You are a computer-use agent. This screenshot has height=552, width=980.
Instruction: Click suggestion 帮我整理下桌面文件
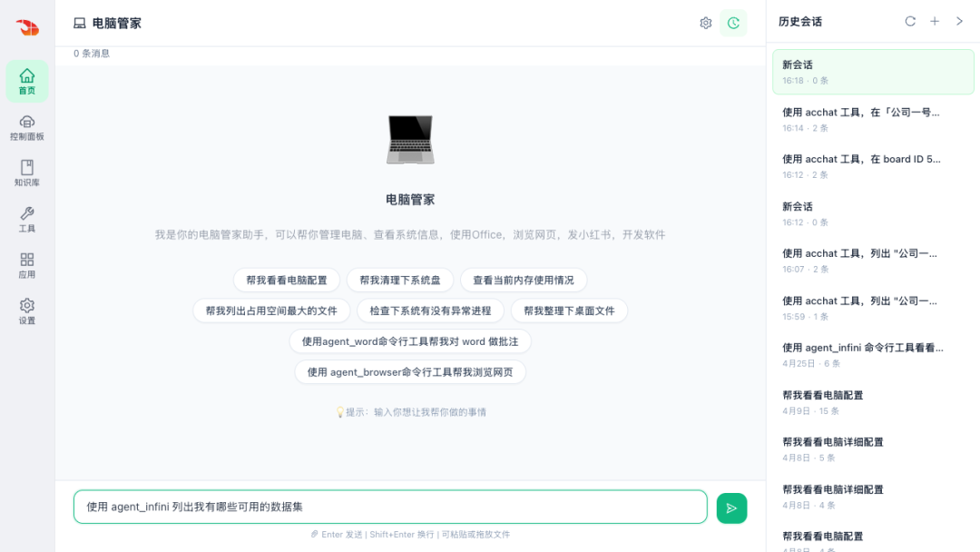tap(569, 310)
